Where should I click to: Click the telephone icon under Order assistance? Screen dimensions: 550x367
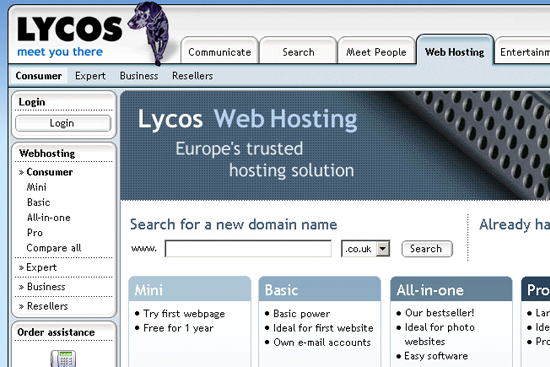(63, 358)
